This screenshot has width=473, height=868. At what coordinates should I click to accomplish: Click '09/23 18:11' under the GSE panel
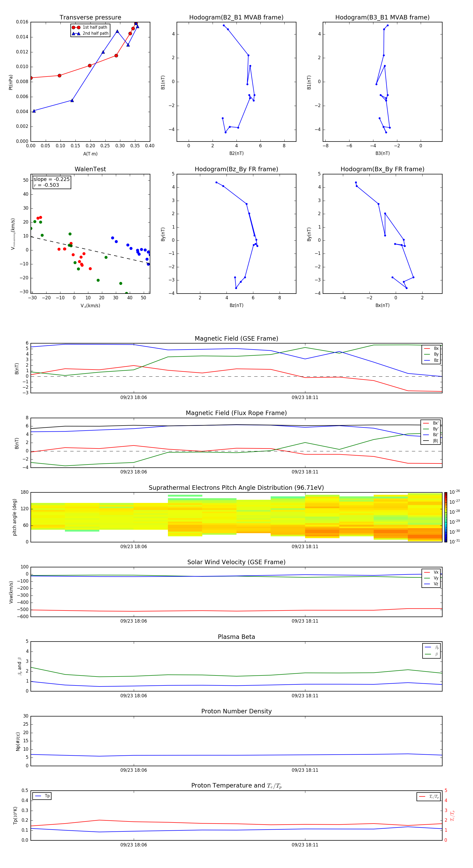click(x=305, y=398)
